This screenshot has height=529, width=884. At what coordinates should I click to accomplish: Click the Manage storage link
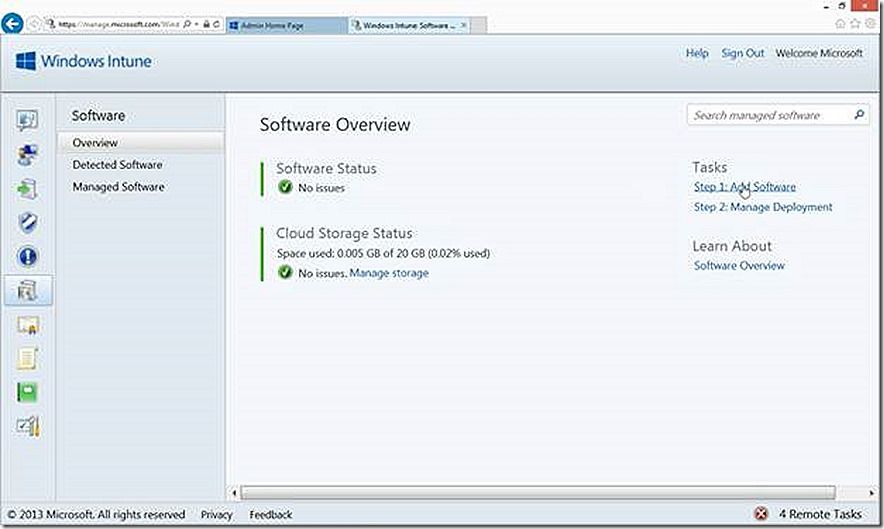pos(389,273)
